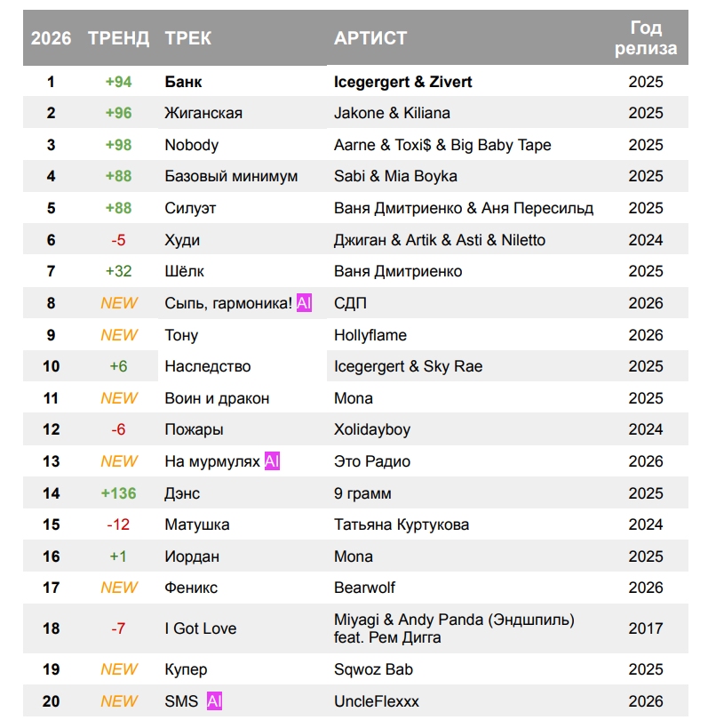This screenshot has height=728, width=716.
Task: Select the artist Bearwolf
Action: coord(365,588)
